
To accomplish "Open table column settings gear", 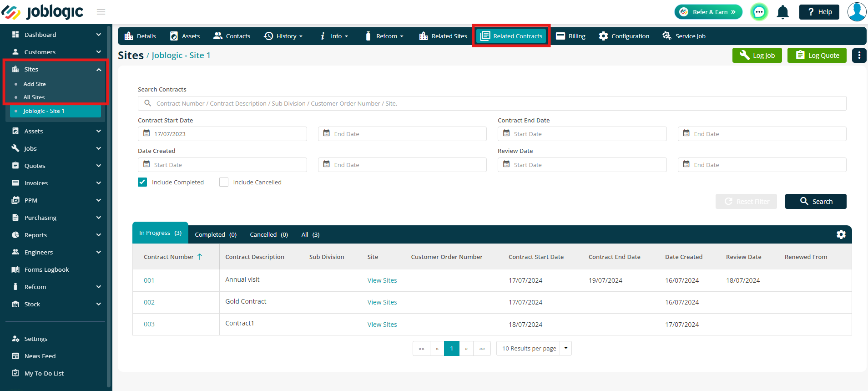I will click(841, 234).
